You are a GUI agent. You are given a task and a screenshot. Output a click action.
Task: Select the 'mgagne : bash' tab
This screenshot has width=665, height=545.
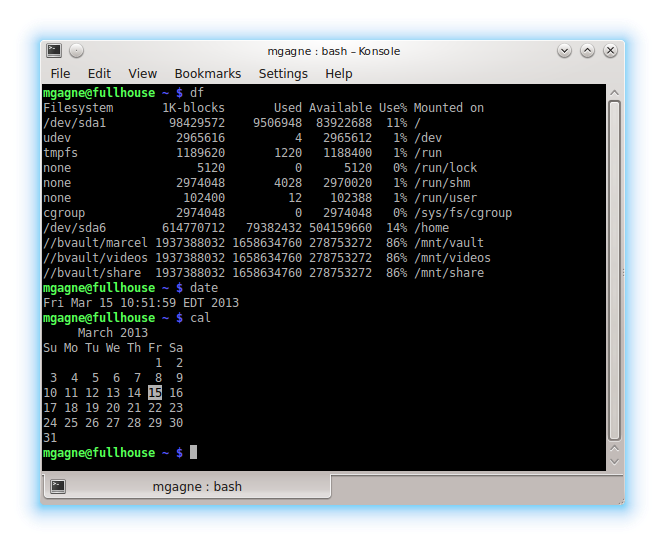187,486
